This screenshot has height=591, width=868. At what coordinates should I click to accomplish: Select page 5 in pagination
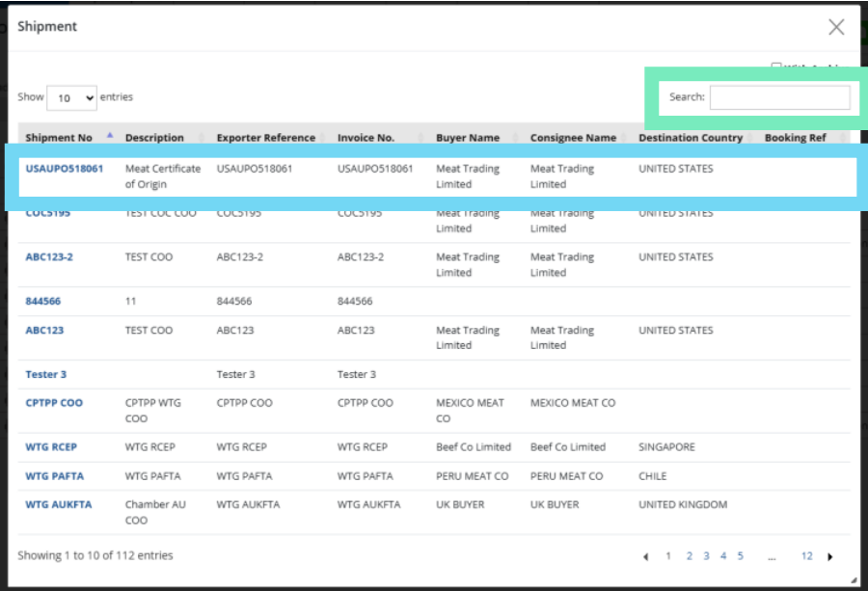(740, 556)
